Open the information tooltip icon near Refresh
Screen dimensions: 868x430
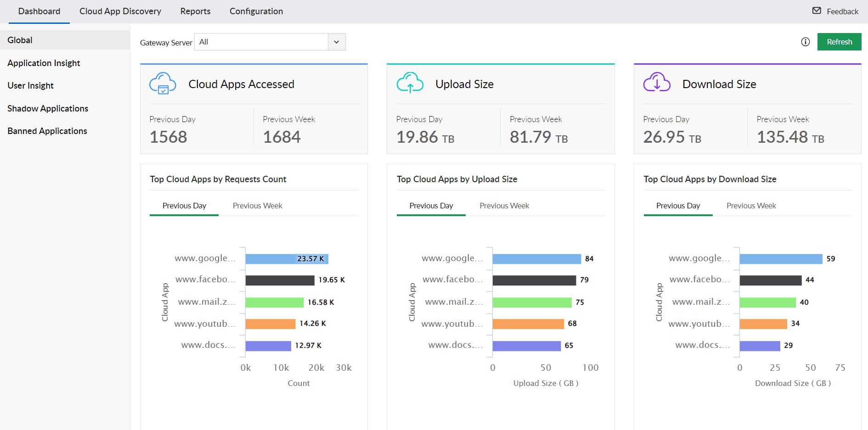point(806,42)
